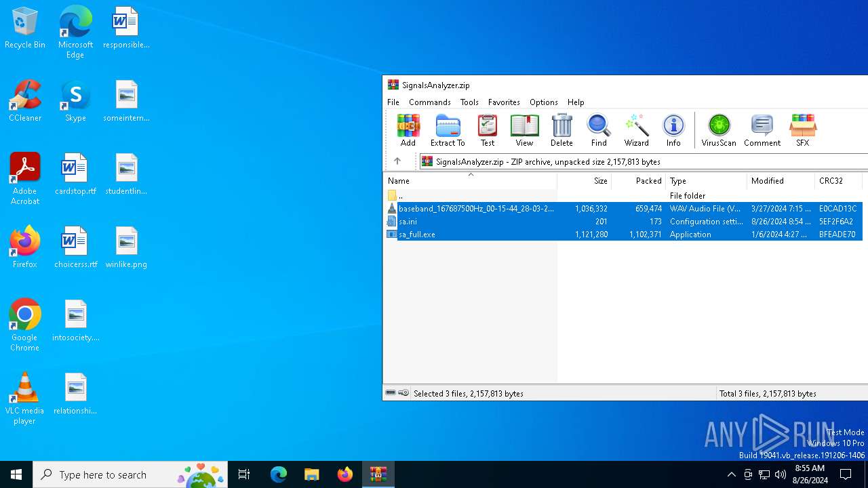This screenshot has height=488, width=868.
Task: Click the key icon in status bar
Action: click(x=403, y=393)
